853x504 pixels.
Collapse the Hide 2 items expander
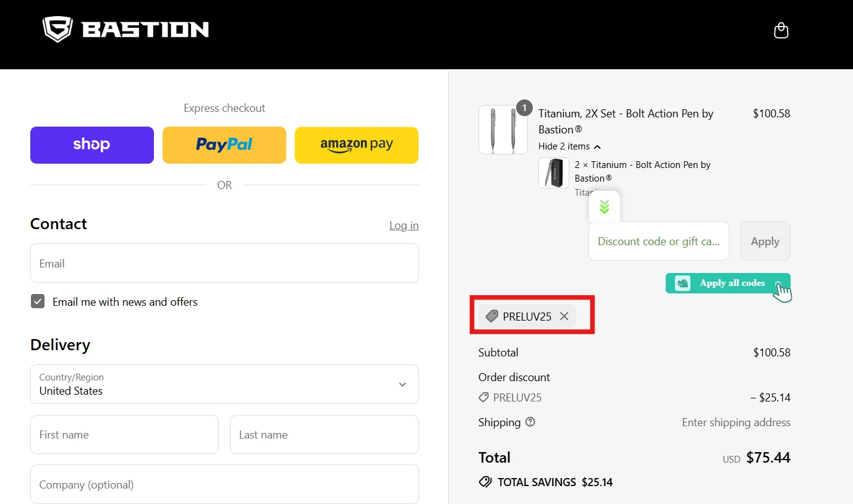coord(569,146)
